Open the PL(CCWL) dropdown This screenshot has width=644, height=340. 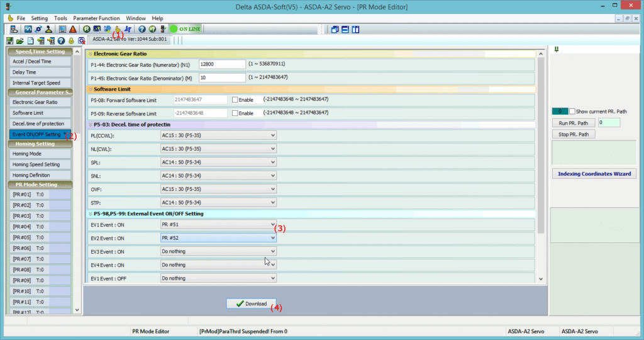pyautogui.click(x=218, y=135)
